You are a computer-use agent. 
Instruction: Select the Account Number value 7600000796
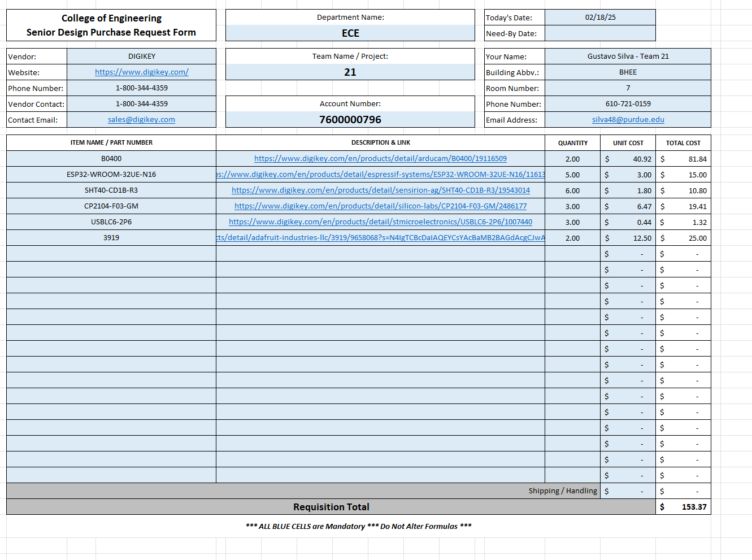(x=350, y=120)
